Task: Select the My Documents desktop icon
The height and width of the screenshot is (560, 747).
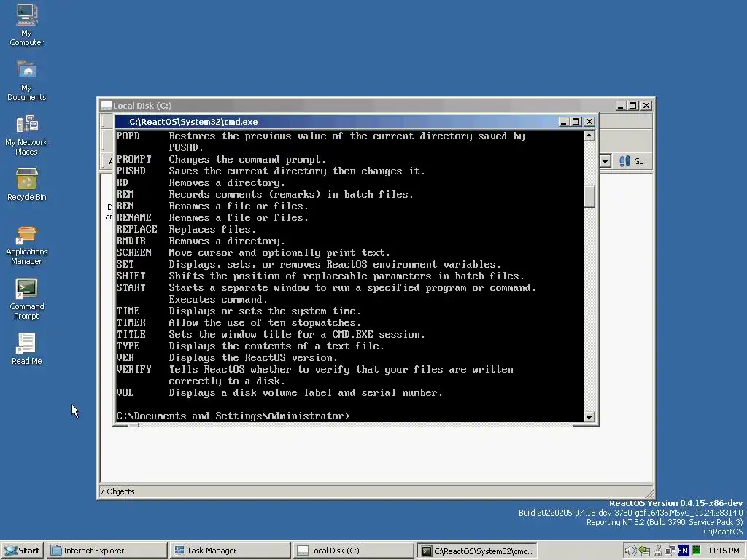Action: pos(27,80)
